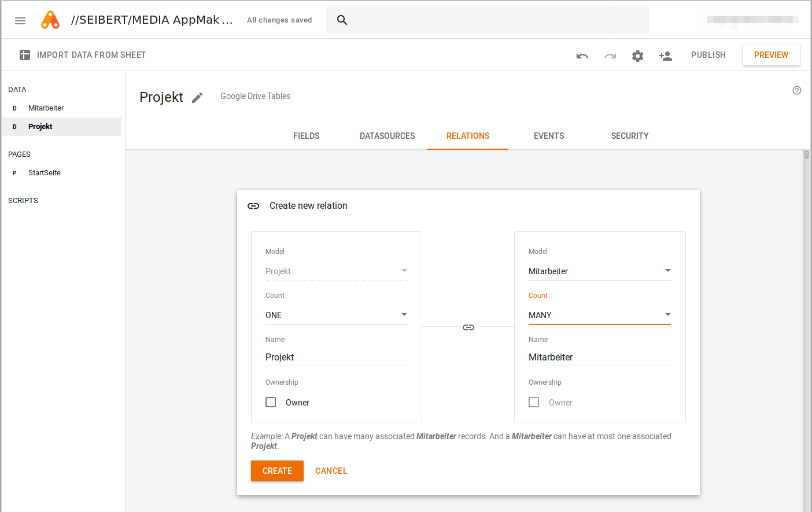
Task: Toggle the Projekt Owner checkbox
Action: [271, 402]
